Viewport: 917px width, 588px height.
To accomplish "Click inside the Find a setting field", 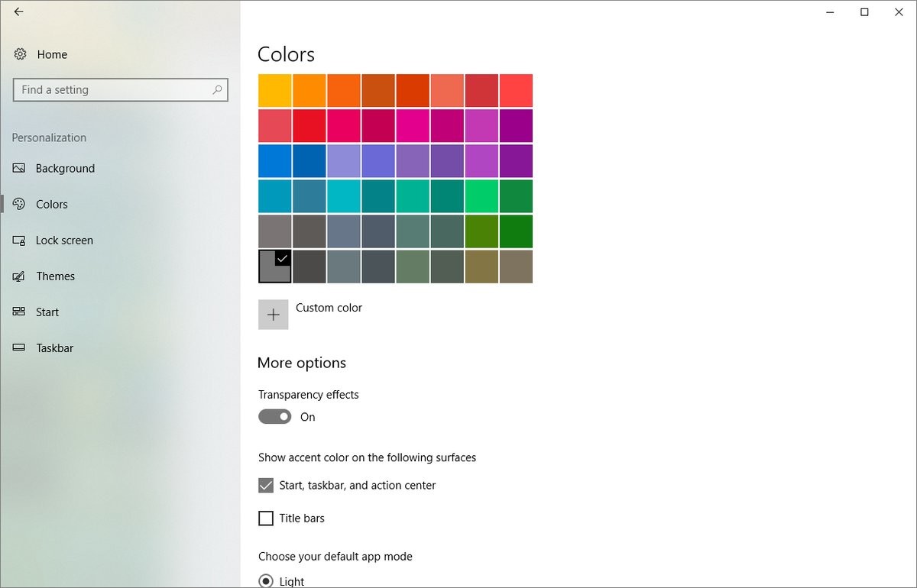I will [x=115, y=89].
